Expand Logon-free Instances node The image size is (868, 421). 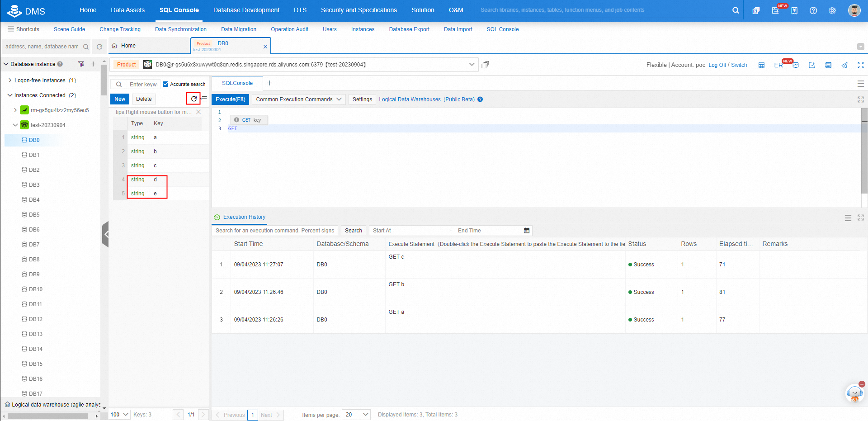coord(10,80)
